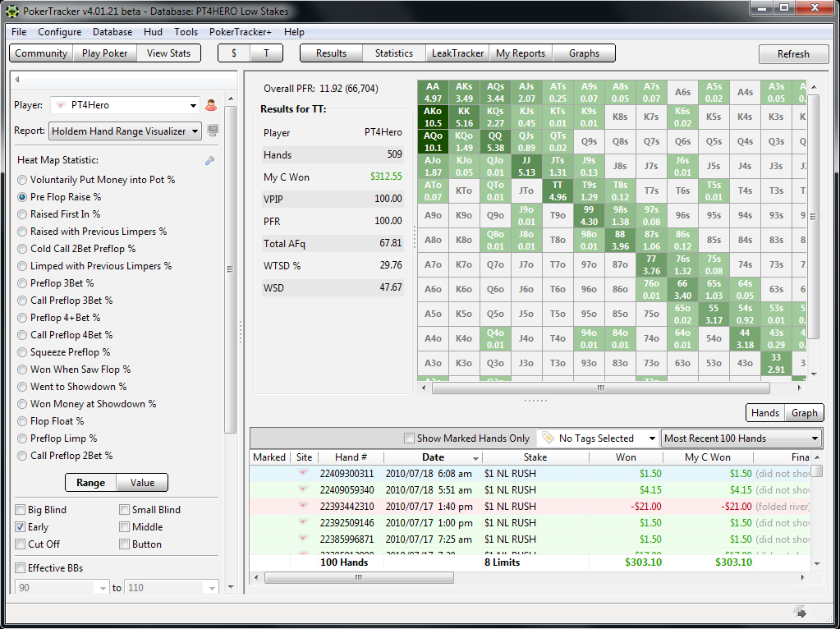Screen dimensions: 840x629
Task: Switch heat map to Value mode
Action: click(142, 483)
